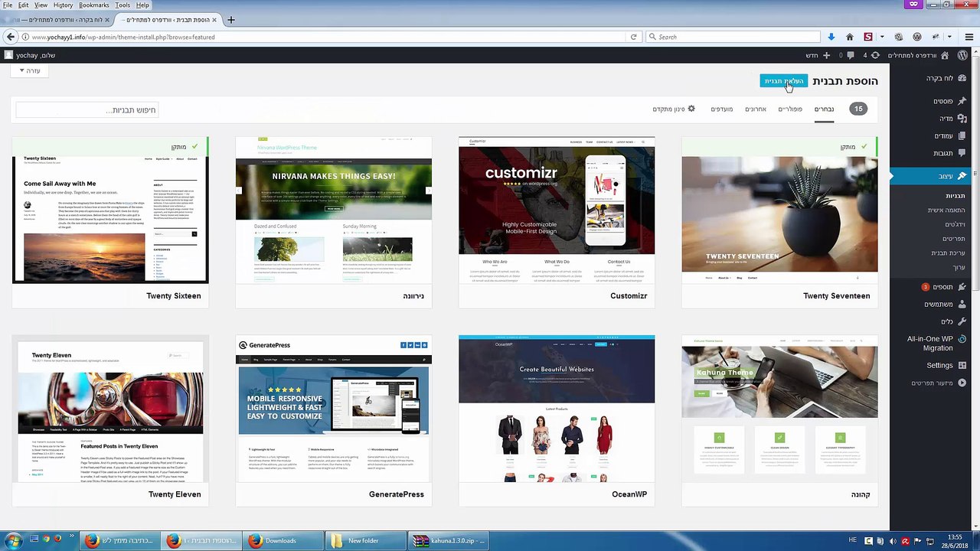Viewport: 980px width, 551px height.
Task: Open the Bookmarks menu
Action: [94, 5]
